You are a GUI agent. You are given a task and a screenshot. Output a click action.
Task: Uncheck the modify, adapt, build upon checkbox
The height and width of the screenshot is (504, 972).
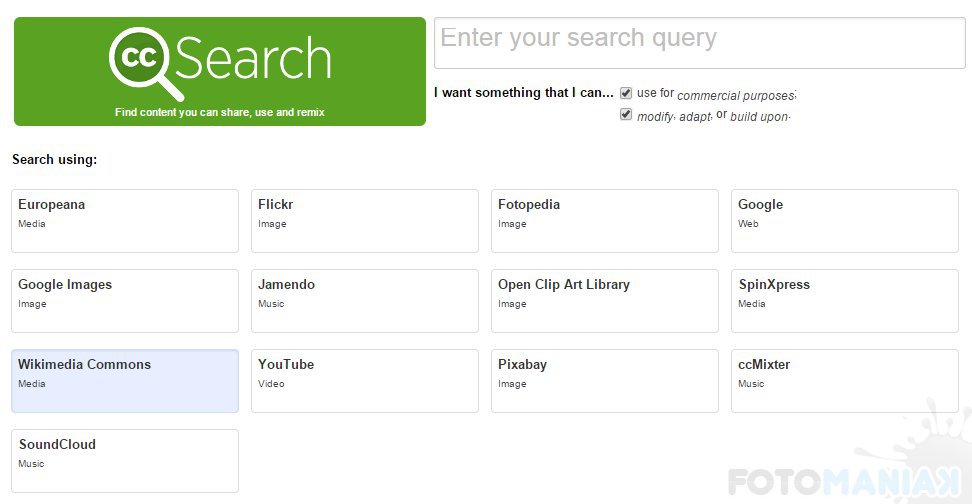(626, 115)
